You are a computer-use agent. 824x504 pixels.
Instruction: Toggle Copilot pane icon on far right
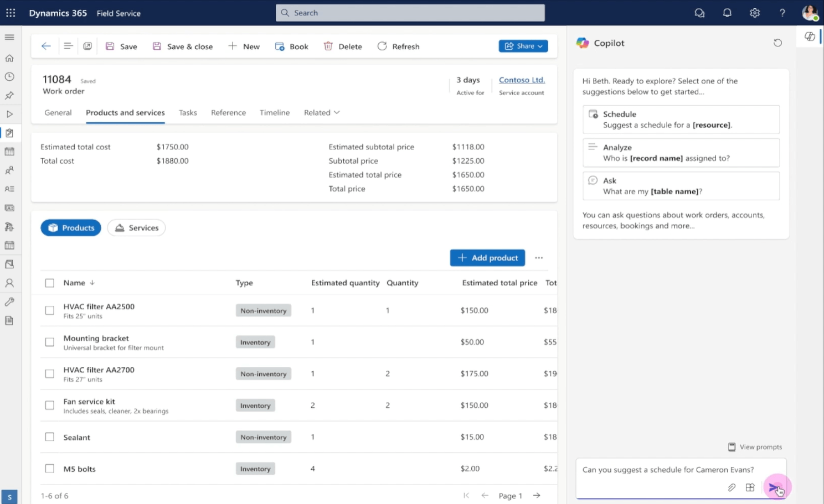point(810,37)
